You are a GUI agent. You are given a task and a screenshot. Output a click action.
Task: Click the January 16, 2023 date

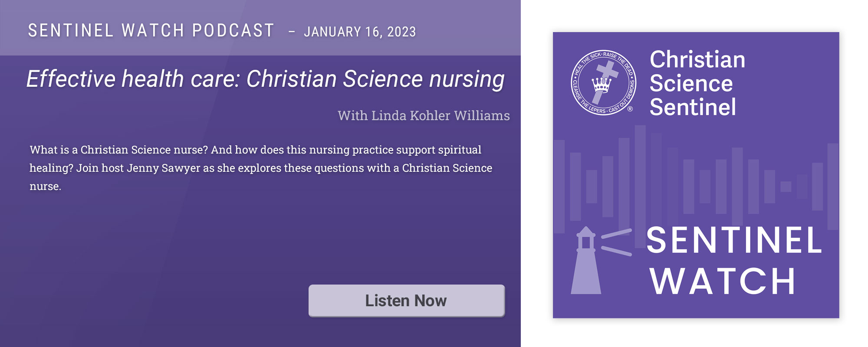(360, 32)
